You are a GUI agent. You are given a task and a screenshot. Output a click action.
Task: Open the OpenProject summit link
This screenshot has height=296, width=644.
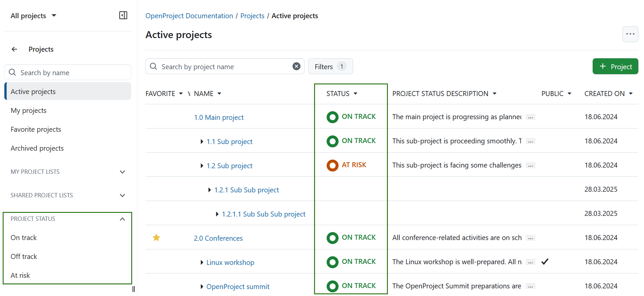(238, 287)
